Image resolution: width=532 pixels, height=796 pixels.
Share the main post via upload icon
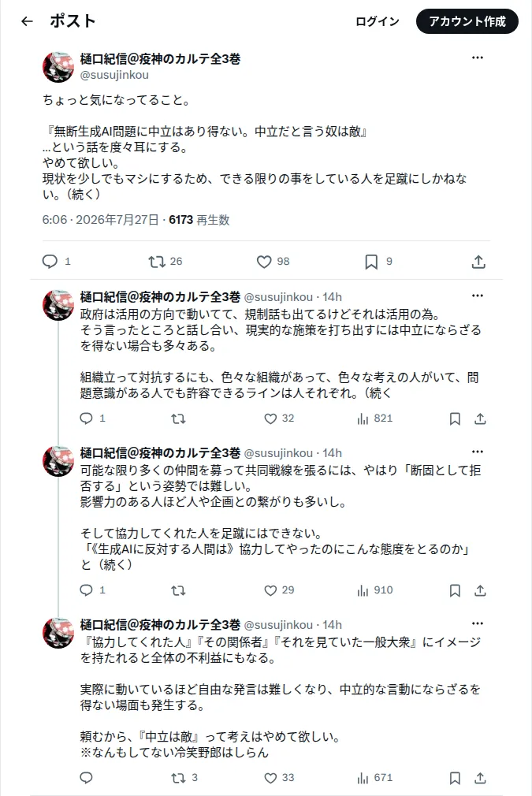(478, 262)
